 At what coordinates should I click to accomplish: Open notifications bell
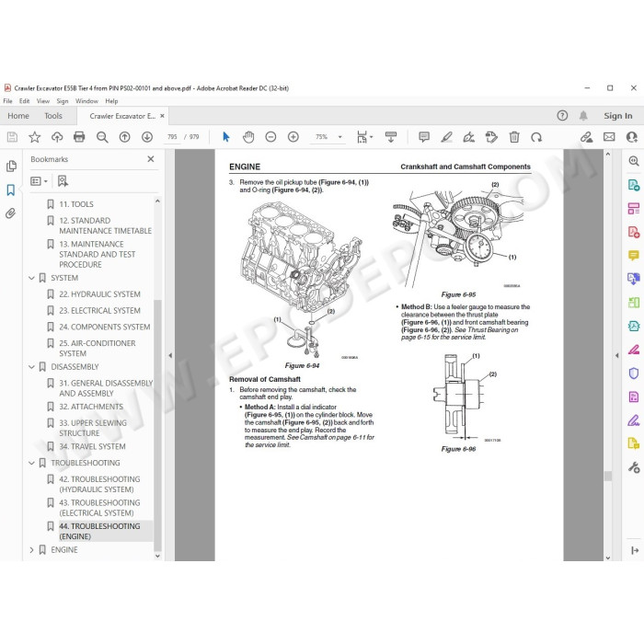583,116
